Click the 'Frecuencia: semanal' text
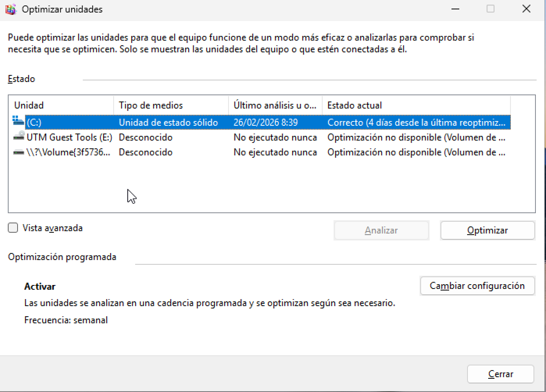 point(66,320)
